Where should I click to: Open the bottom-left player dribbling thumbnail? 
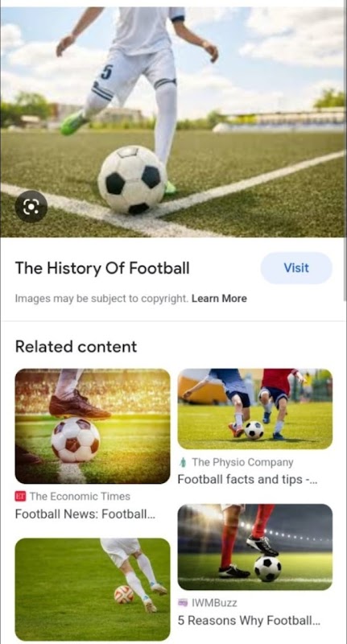click(x=93, y=590)
